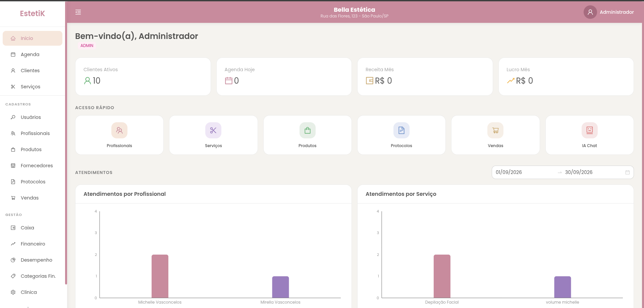Image resolution: width=644 pixels, height=308 pixels.
Task: Open Usuários under Cadastros
Action: (x=33, y=117)
